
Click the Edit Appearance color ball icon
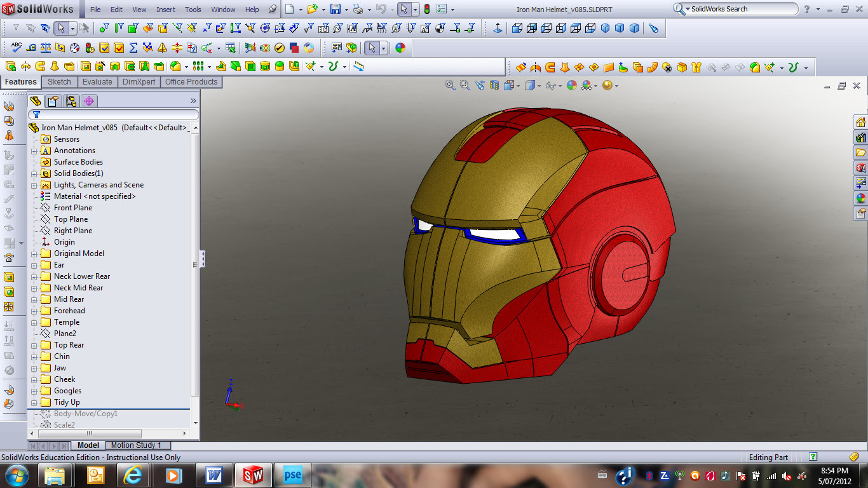pyautogui.click(x=571, y=85)
